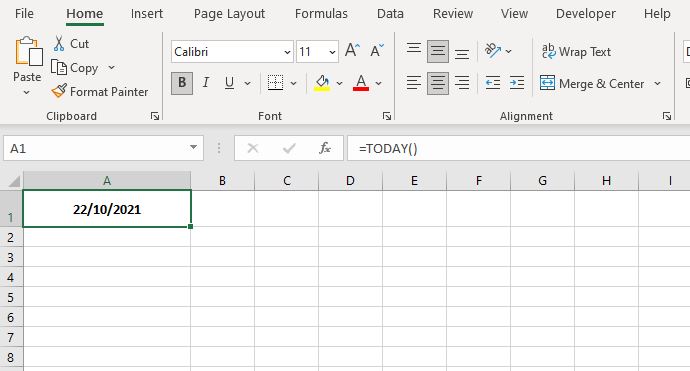Apply borders using the borders icon
The image size is (690, 371).
click(x=275, y=83)
